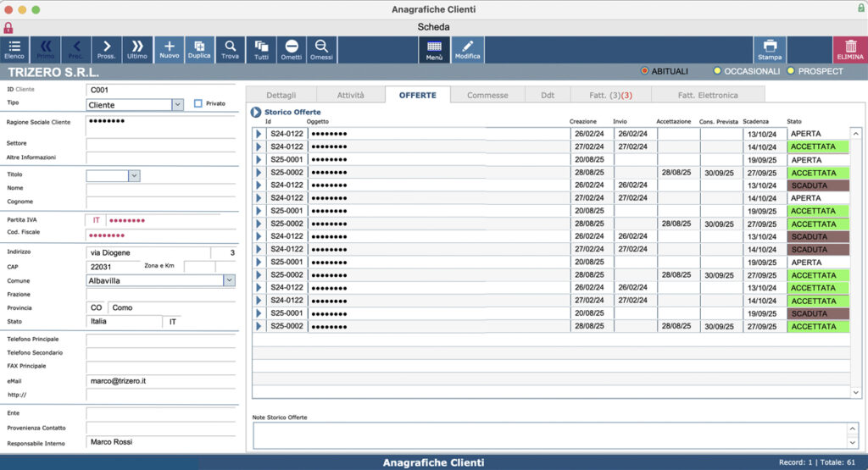Open the Menù button in toolbar

click(434, 50)
